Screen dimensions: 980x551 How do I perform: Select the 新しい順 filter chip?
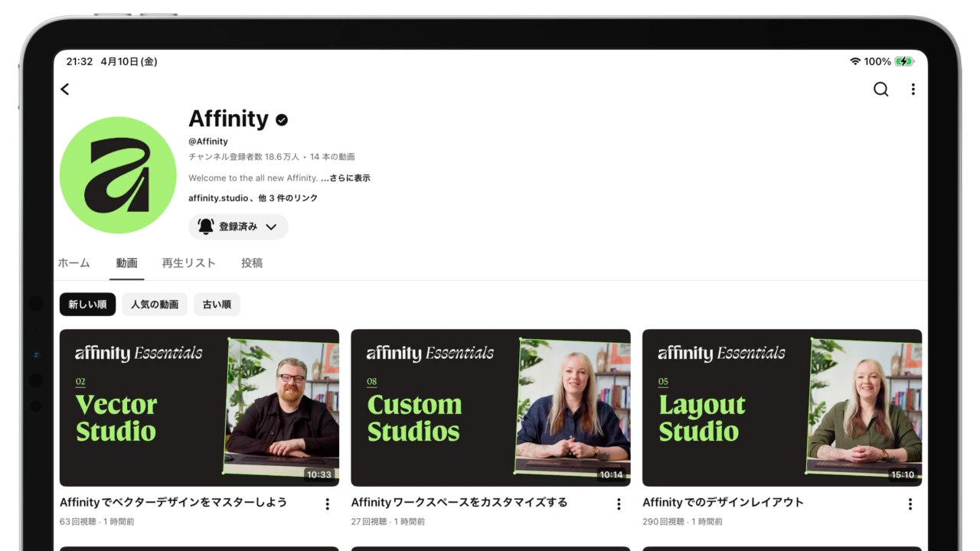click(x=87, y=304)
